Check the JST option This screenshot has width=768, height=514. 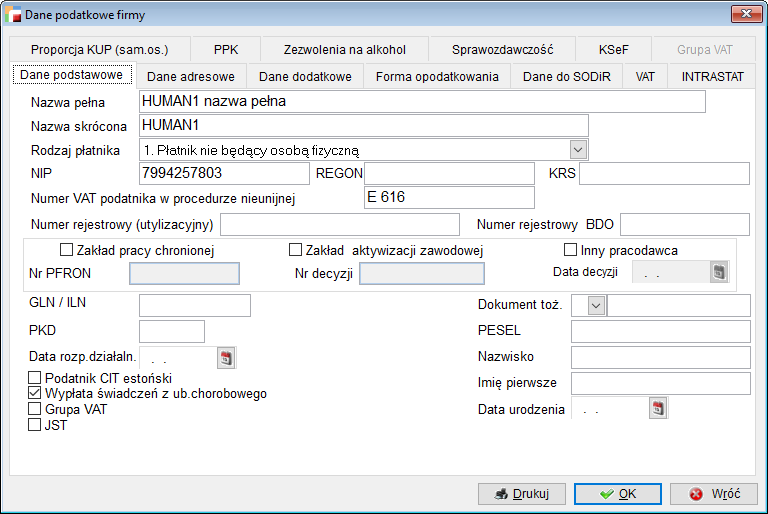(x=36, y=424)
